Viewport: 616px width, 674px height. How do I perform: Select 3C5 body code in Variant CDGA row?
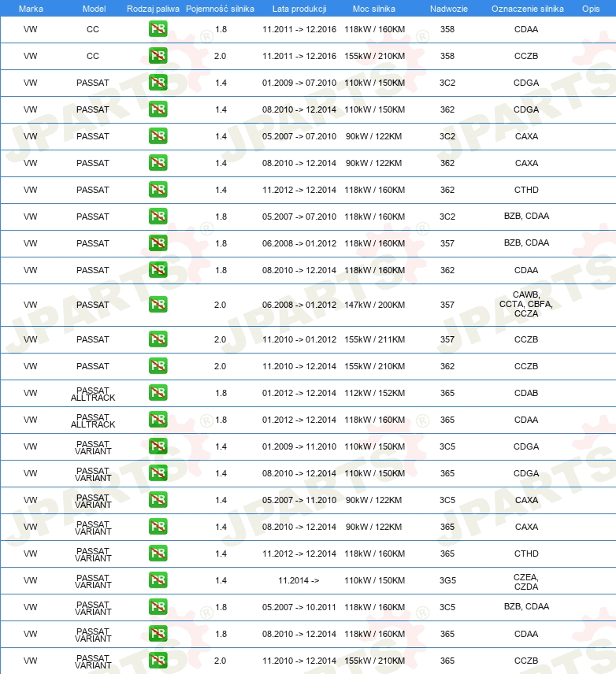pyautogui.click(x=447, y=446)
